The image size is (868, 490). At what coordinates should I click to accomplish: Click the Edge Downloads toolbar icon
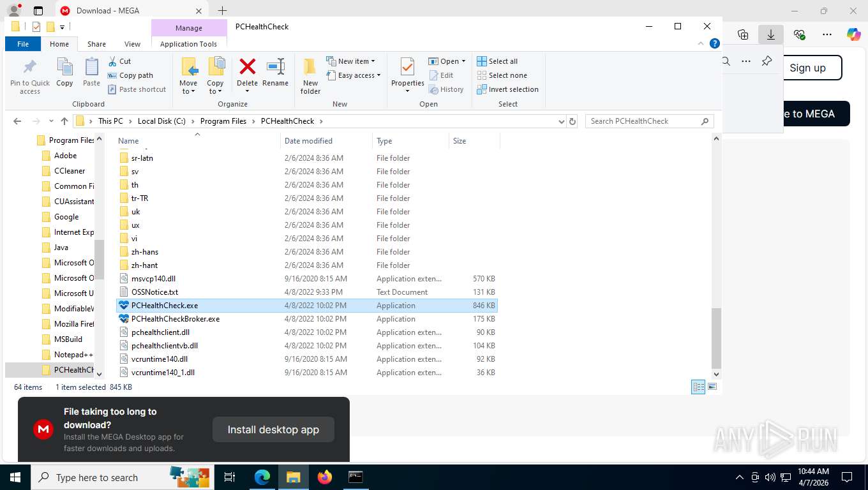tap(770, 34)
